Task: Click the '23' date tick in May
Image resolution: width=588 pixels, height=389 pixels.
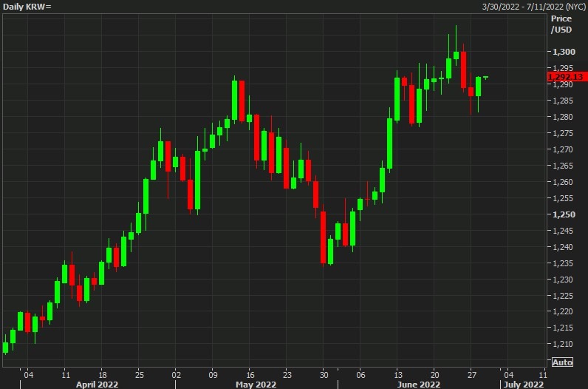Action: [287, 375]
